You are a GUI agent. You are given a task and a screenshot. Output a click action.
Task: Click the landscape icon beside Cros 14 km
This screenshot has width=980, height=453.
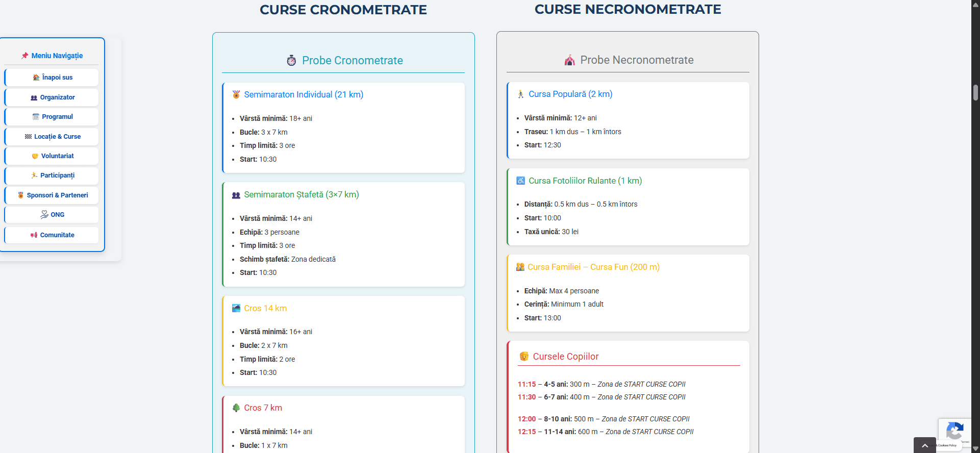[236, 308]
